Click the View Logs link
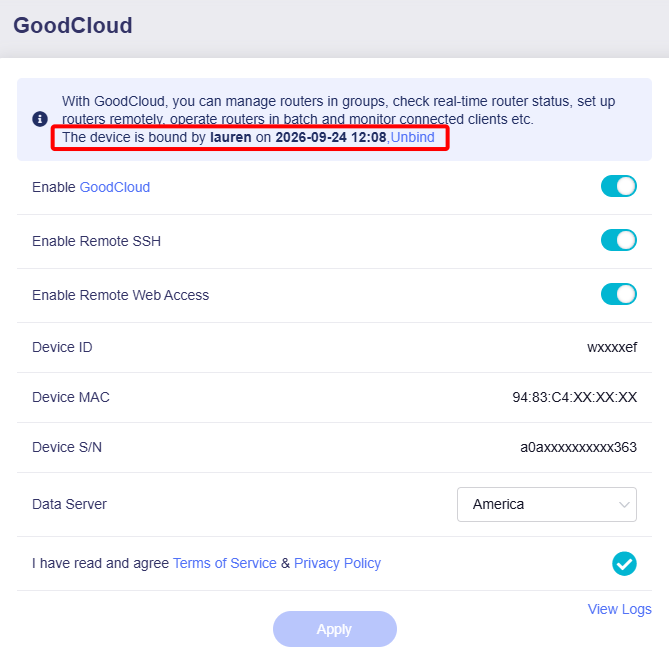Screen dimensions: 669x660 (x=620, y=609)
